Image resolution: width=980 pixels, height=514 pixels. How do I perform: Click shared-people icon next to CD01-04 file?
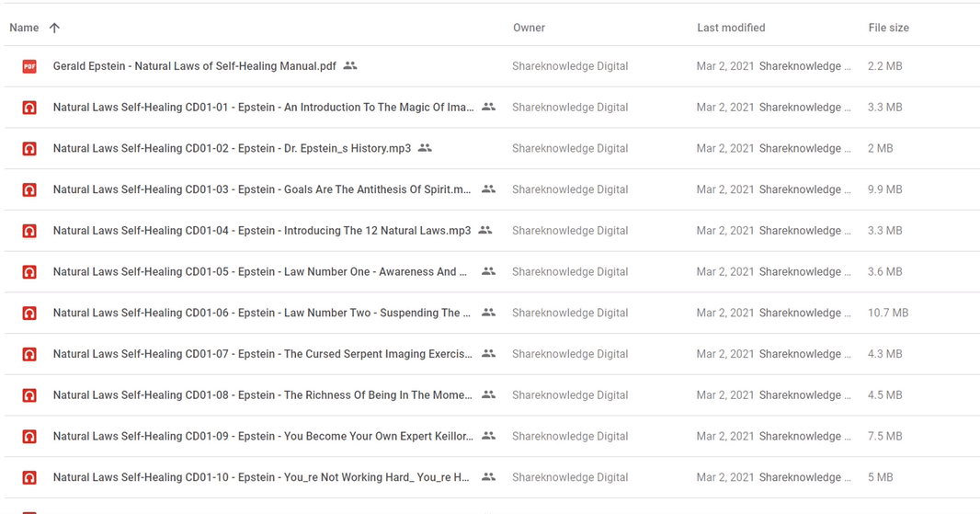[x=485, y=231]
